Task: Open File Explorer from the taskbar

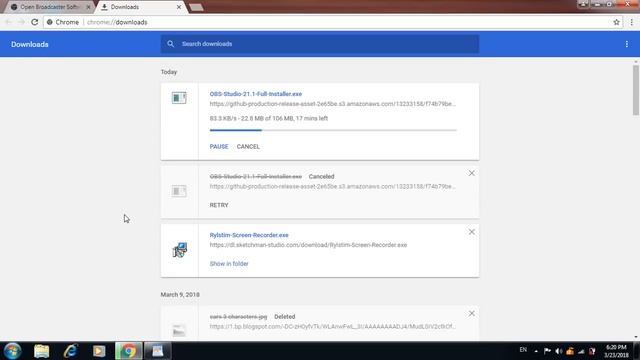Action: (x=42, y=351)
